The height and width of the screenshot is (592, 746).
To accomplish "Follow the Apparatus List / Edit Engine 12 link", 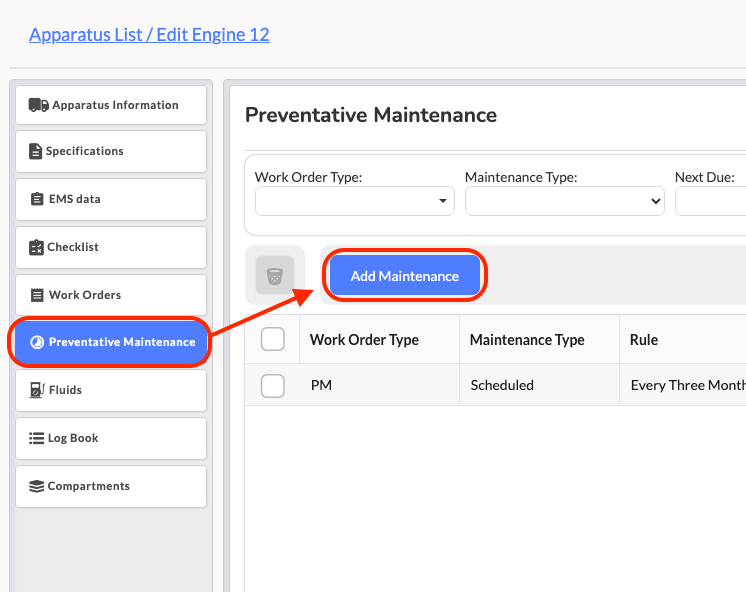I will click(149, 35).
